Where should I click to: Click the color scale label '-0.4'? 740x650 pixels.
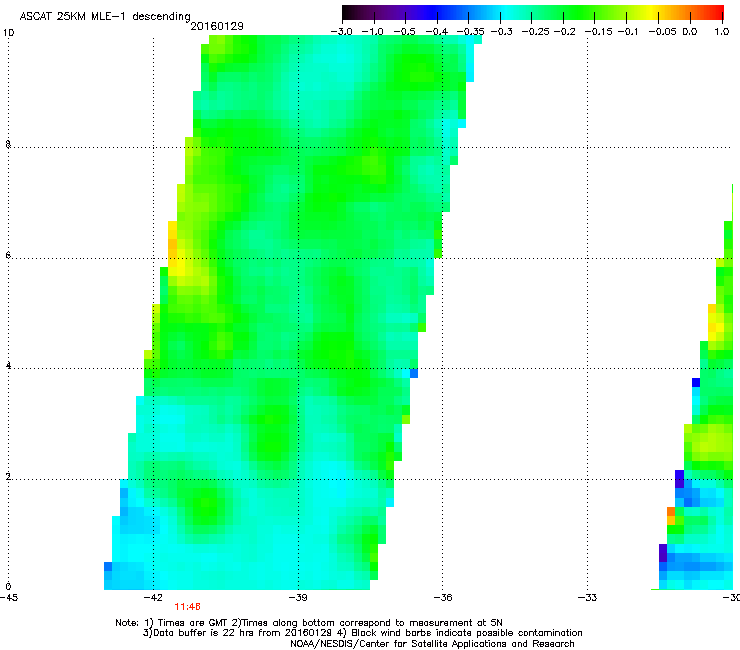pos(437,32)
